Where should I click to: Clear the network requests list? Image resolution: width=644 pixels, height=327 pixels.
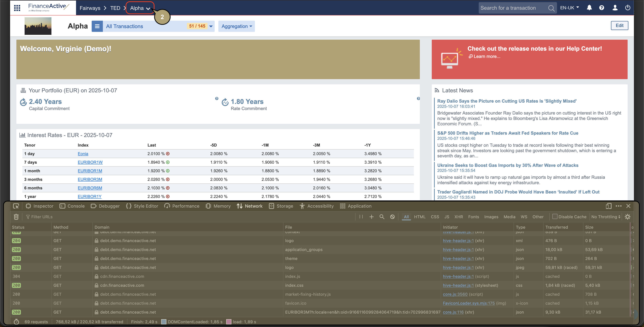tap(16, 217)
